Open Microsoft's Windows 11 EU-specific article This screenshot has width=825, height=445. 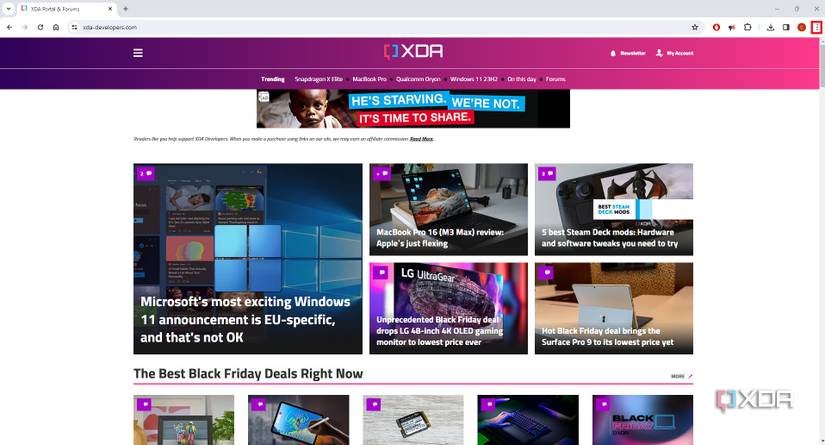click(245, 319)
